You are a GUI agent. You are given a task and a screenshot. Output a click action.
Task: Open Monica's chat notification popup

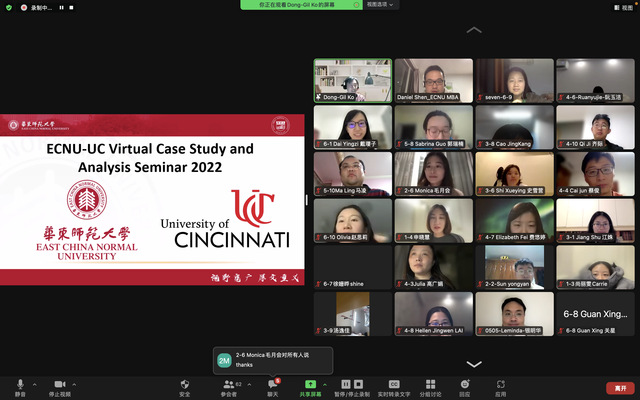273,360
